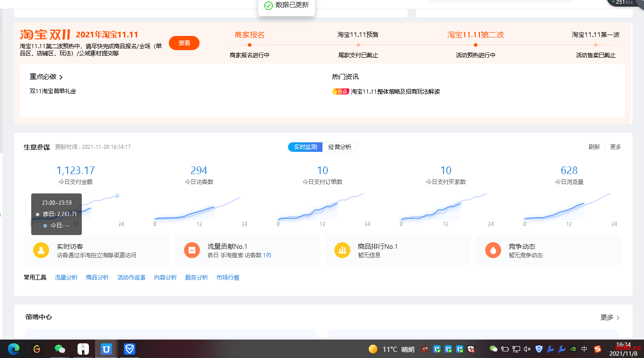The image size is (644, 358).
Task: Click 更多 in the 生意参谋 header
Action: [x=616, y=147]
